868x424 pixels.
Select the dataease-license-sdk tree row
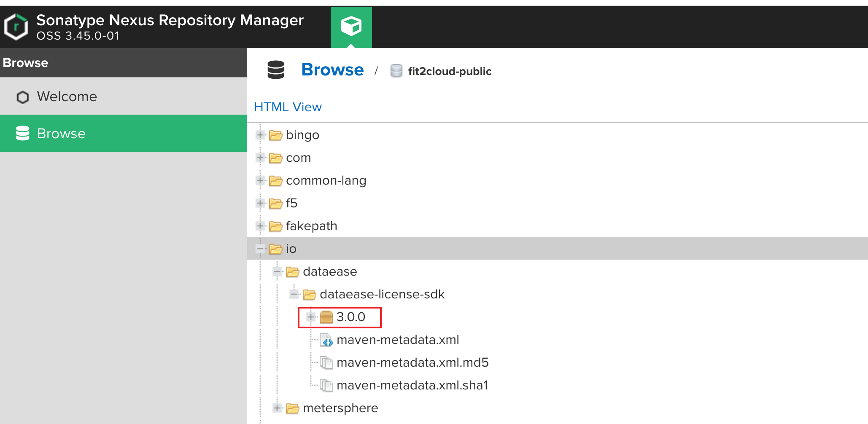point(558,294)
